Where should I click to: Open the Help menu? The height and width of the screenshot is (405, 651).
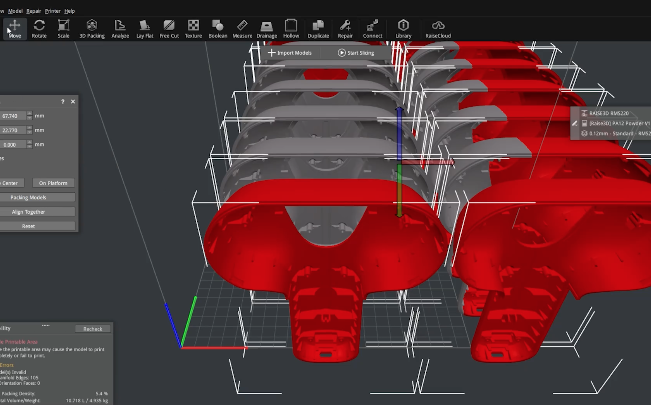click(x=69, y=10)
